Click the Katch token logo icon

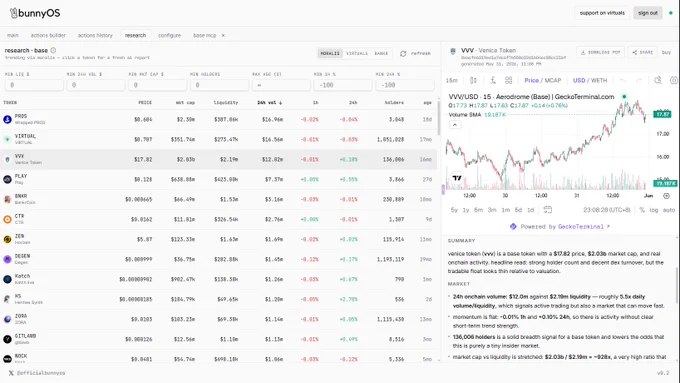[x=7, y=279]
